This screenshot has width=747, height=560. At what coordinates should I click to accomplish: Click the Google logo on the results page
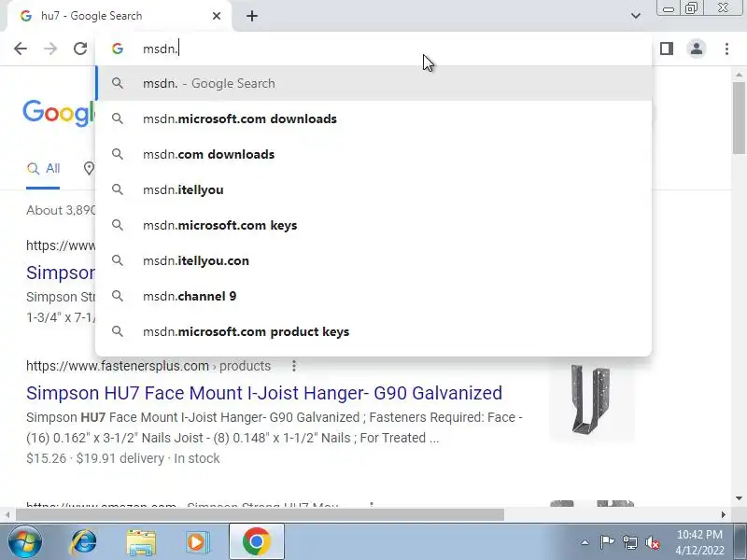point(59,113)
